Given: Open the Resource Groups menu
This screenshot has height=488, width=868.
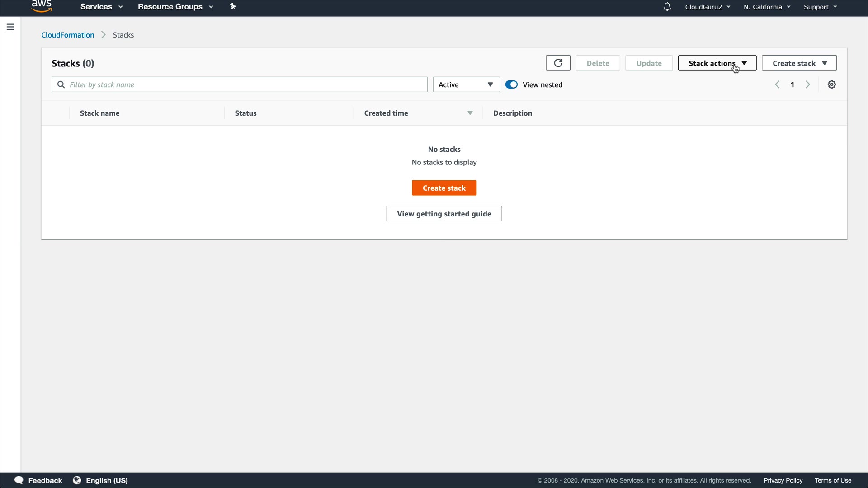Looking at the screenshot, I should click(175, 7).
